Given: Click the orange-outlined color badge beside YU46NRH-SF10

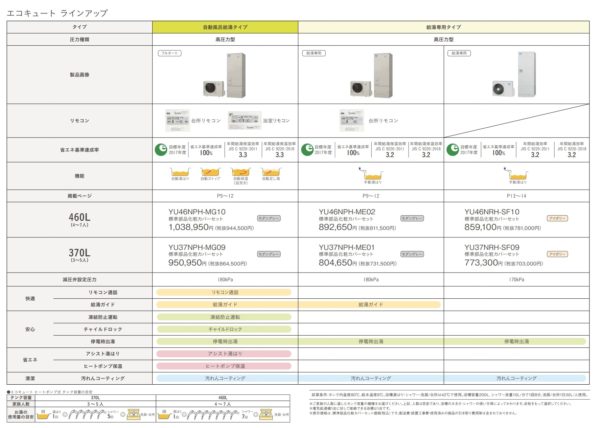Looking at the screenshot, I should pyautogui.click(x=558, y=218).
